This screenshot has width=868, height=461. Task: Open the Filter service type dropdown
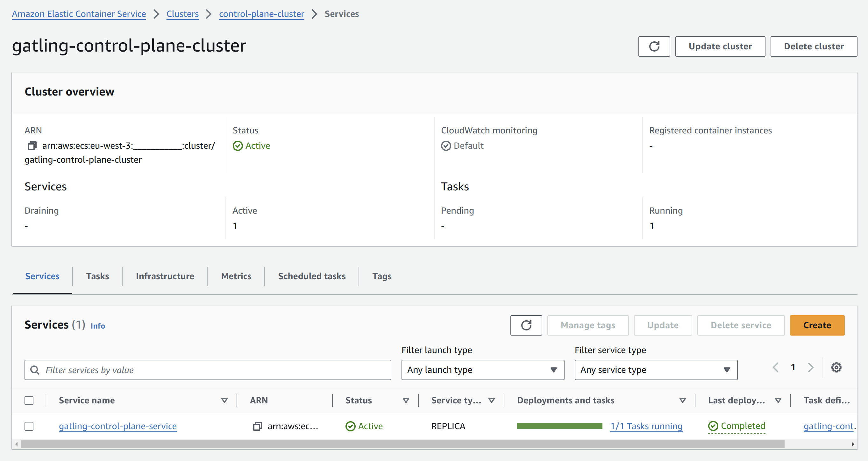tap(656, 370)
